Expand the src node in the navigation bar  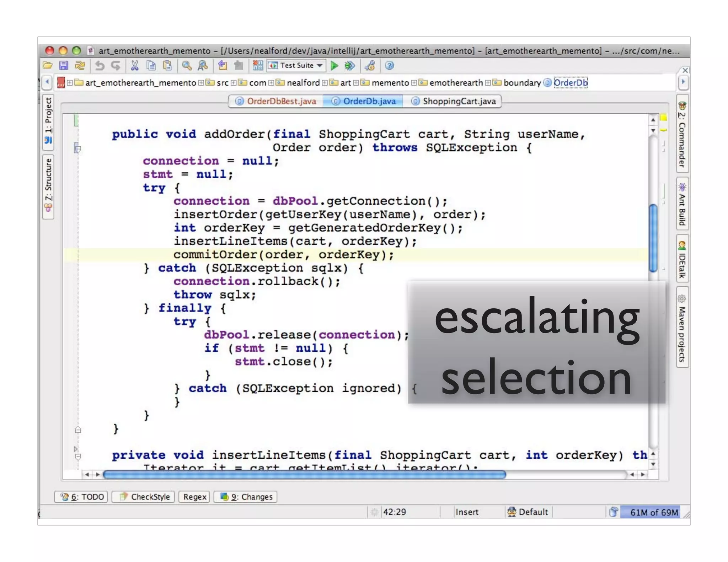click(201, 83)
